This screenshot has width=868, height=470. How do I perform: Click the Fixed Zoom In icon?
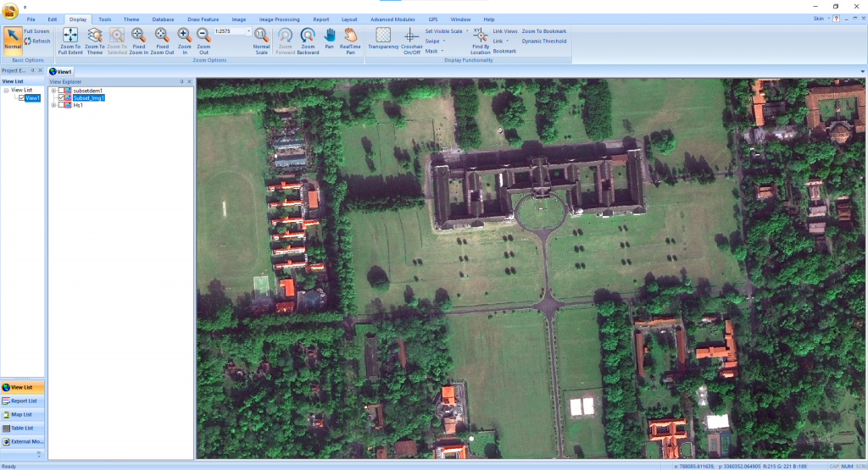pyautogui.click(x=138, y=36)
